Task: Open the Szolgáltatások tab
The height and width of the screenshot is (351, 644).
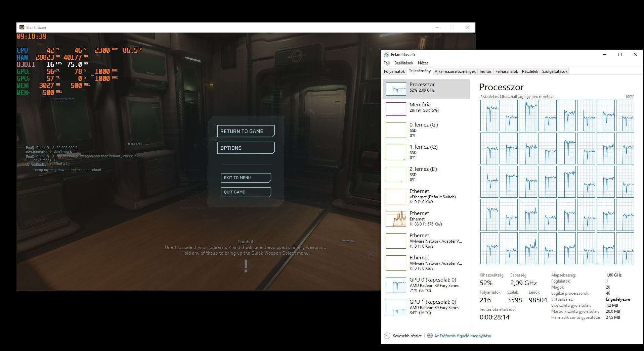Action: (x=555, y=71)
